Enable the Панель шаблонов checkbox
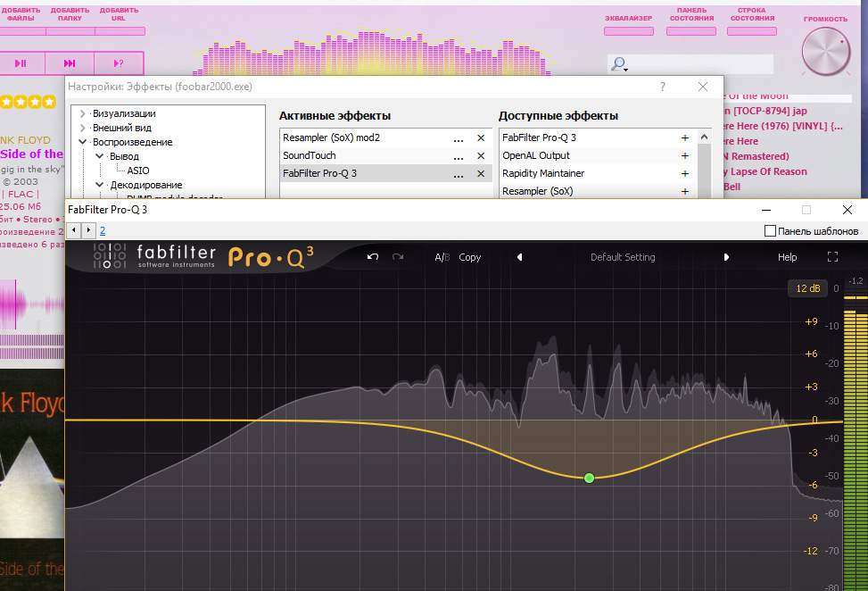 [x=771, y=231]
